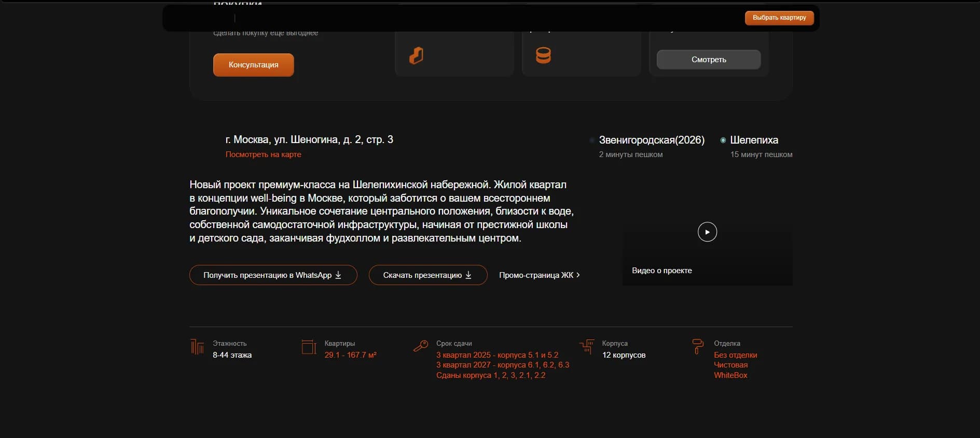This screenshot has width=980, height=438.
Task: Click the text 15 минут пешком
Action: tap(761, 154)
